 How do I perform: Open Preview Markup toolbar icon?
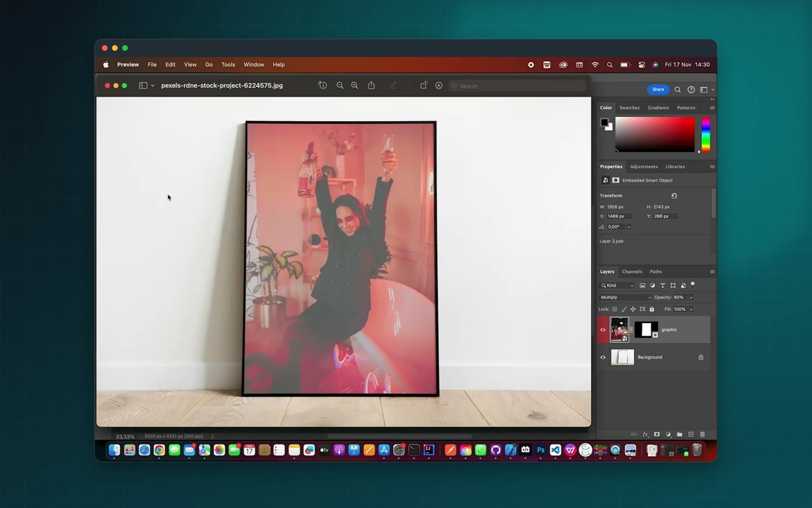point(439,86)
